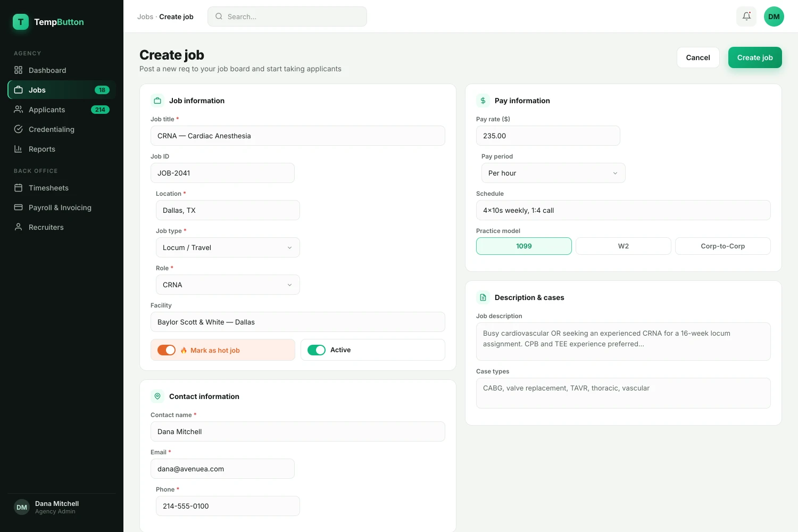Click the TempButton logo icon
The height and width of the screenshot is (532, 798).
(21, 22)
